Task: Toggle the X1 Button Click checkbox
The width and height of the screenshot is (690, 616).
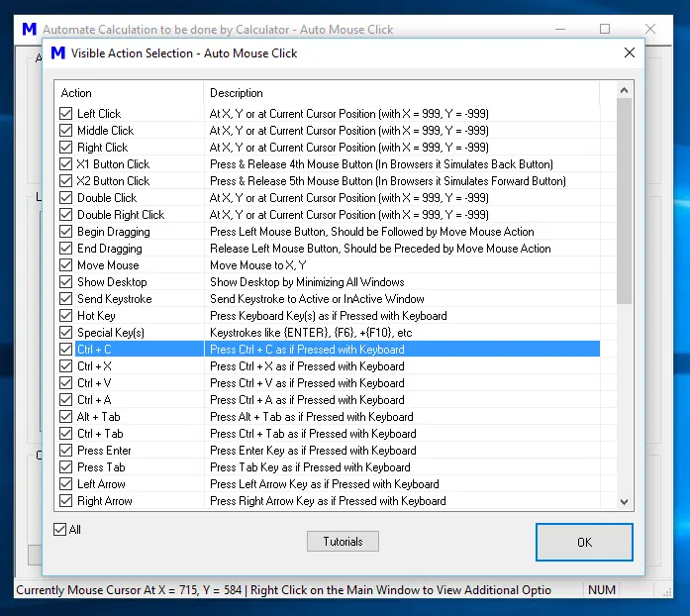Action: [x=66, y=164]
